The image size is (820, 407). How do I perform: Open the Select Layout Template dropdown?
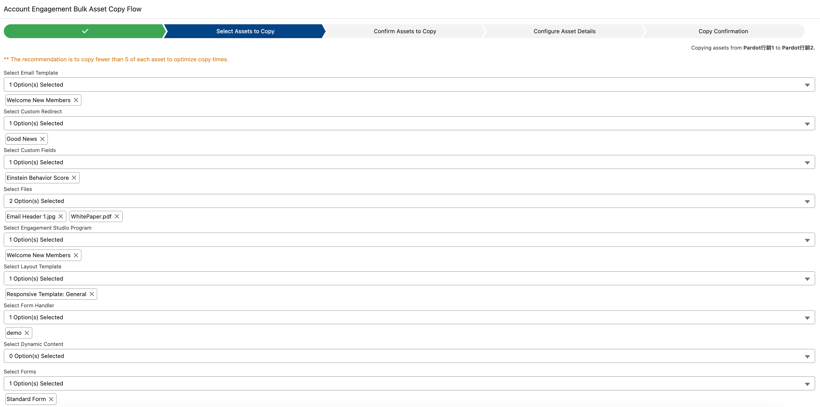pyautogui.click(x=408, y=279)
